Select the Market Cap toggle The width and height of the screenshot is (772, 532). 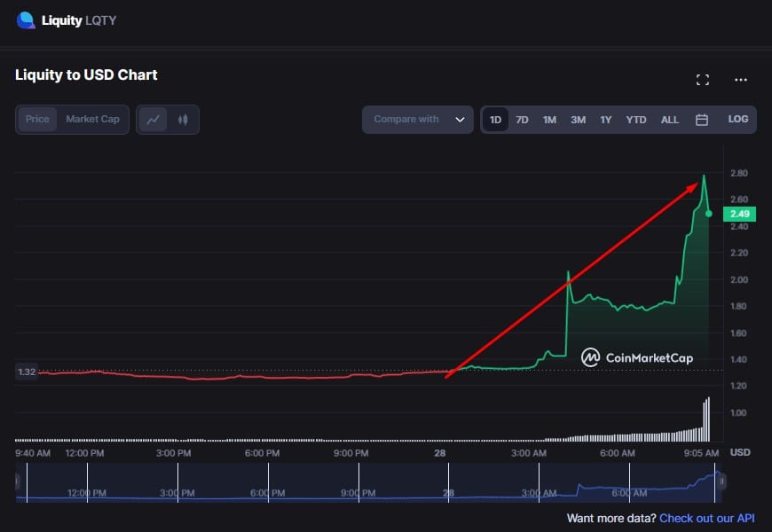(92, 119)
